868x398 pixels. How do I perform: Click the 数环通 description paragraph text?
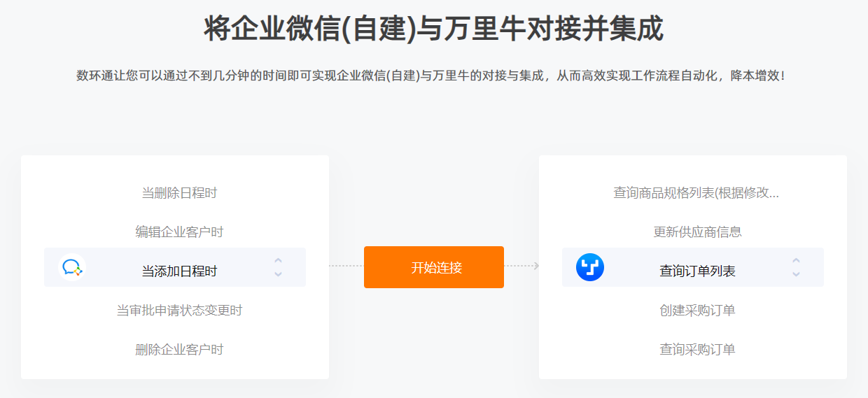click(x=431, y=76)
